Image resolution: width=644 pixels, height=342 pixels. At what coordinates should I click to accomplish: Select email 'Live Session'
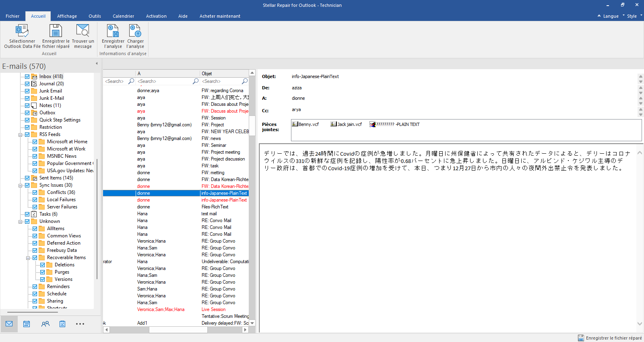(176, 309)
